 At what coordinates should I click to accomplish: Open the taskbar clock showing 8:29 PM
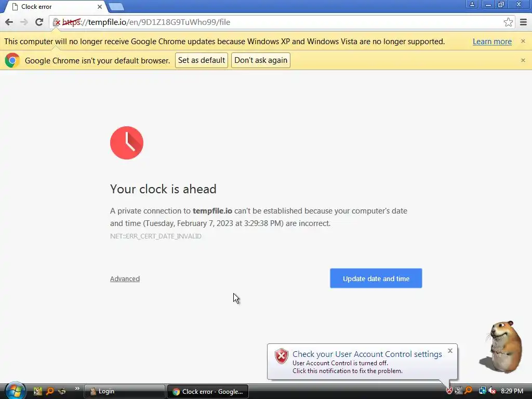pos(512,391)
